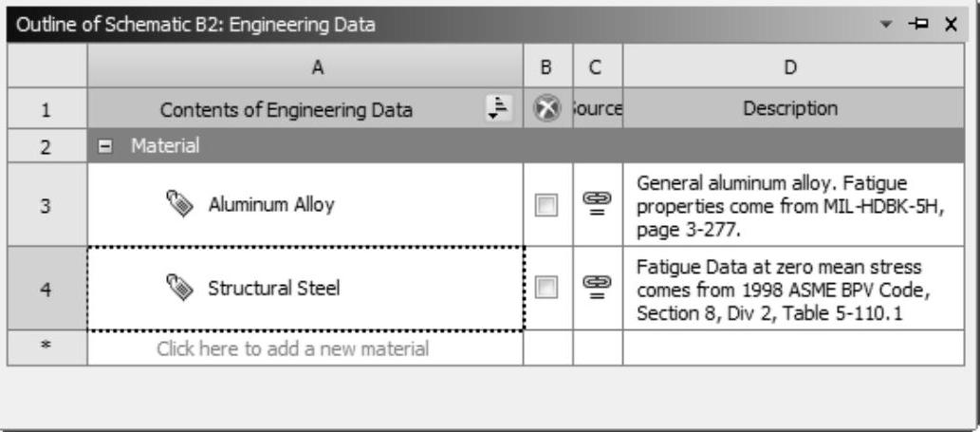Select column A header

[x=305, y=67]
